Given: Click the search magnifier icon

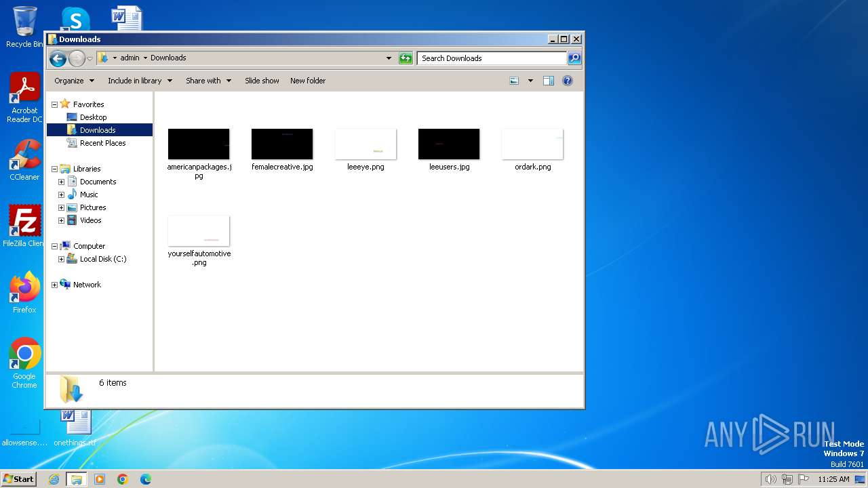Looking at the screenshot, I should click(x=574, y=58).
